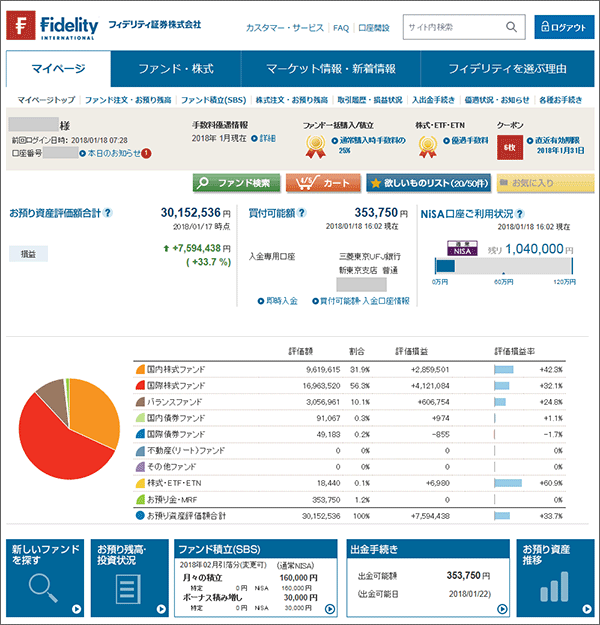Click the green ファンド検索 button
Image resolution: width=600 pixels, height=625 pixels.
pyautogui.click(x=236, y=183)
